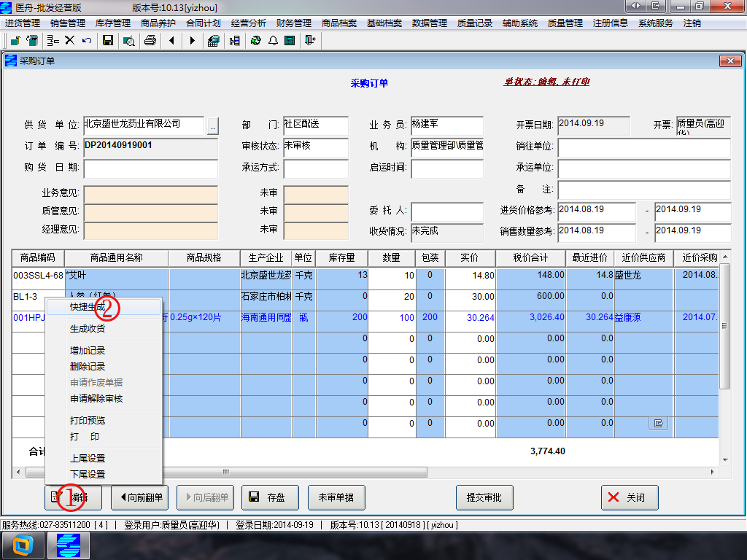747x560 pixels.
Task: Click the calculator icon in toolbar
Action: pos(290,41)
